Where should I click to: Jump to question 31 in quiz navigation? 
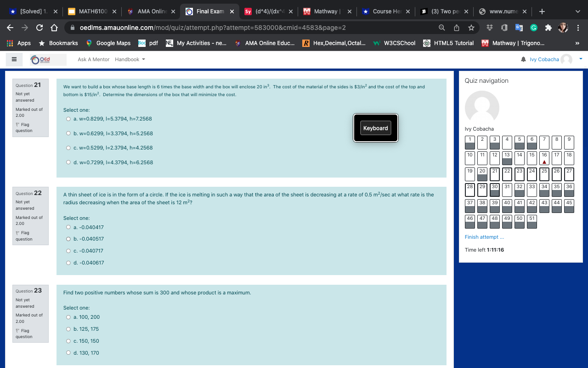click(507, 190)
